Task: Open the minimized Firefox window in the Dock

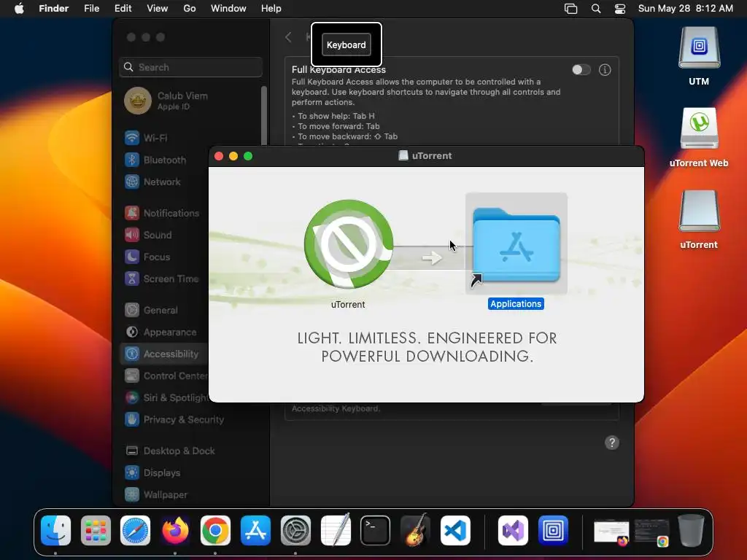Action: click(611, 532)
